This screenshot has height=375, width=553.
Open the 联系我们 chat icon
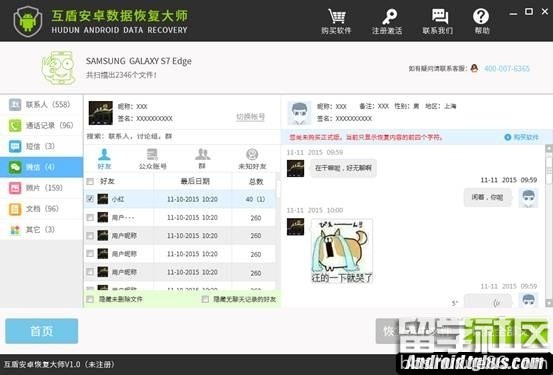438,17
